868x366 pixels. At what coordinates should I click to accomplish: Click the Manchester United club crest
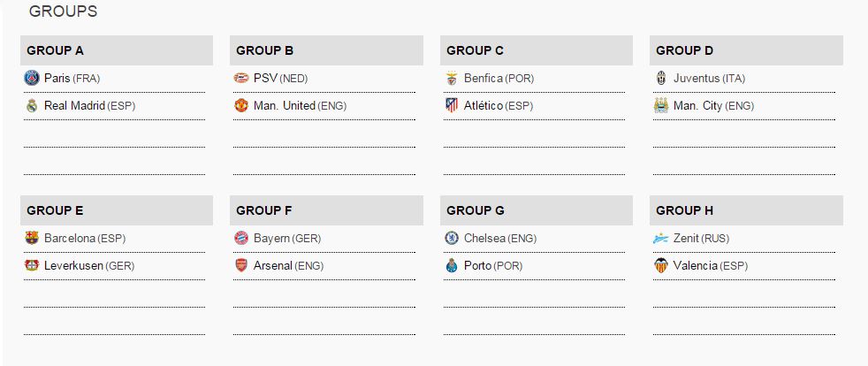pyautogui.click(x=242, y=105)
